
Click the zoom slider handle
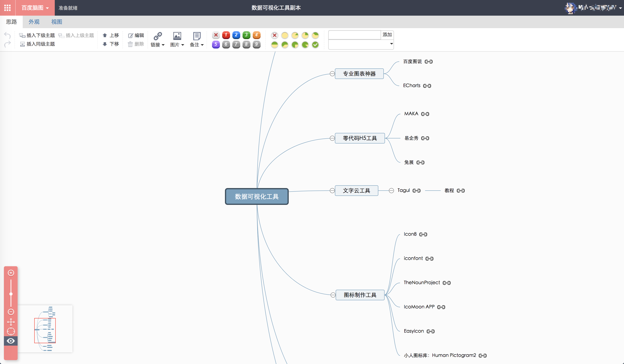(11, 294)
